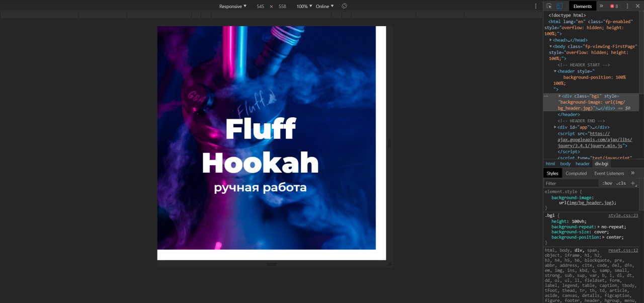The image size is (644, 303).
Task: Click the viewport width field 545
Action: 260,6
